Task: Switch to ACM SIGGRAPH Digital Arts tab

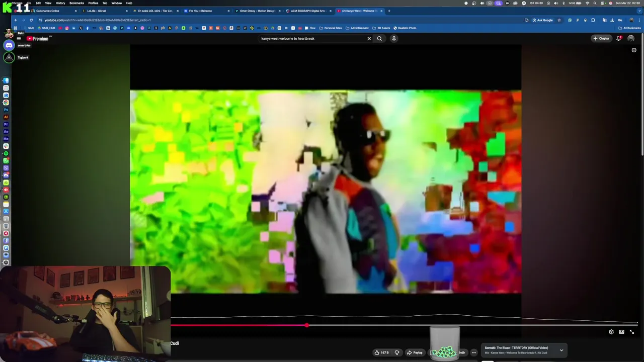Action: [x=308, y=11]
